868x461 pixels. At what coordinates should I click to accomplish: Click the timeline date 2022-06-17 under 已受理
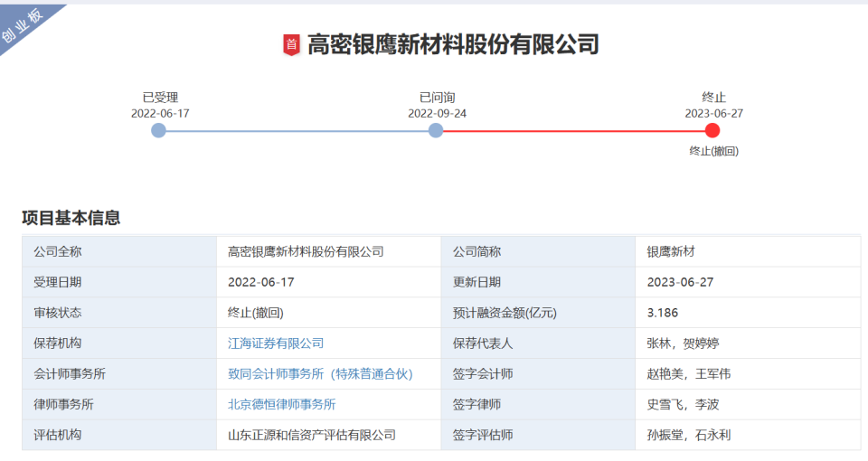[160, 114]
